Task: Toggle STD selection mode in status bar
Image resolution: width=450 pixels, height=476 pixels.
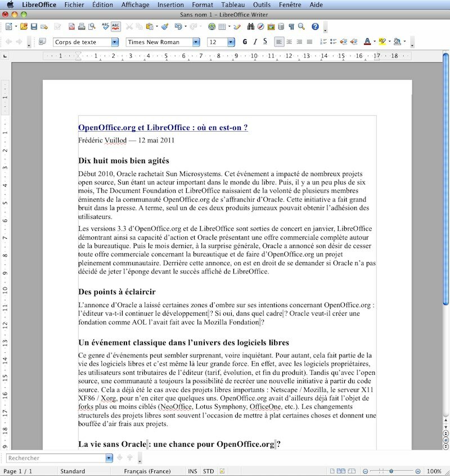Action: pyautogui.click(x=209, y=471)
